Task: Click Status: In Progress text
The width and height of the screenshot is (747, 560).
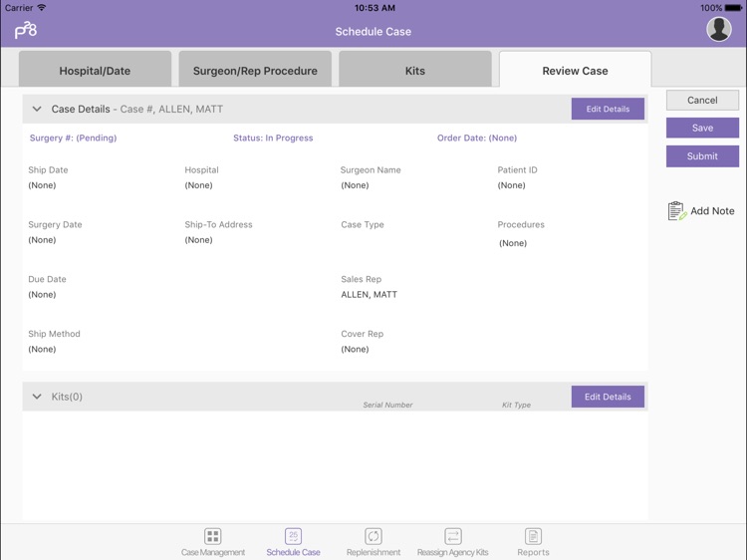Action: click(273, 138)
